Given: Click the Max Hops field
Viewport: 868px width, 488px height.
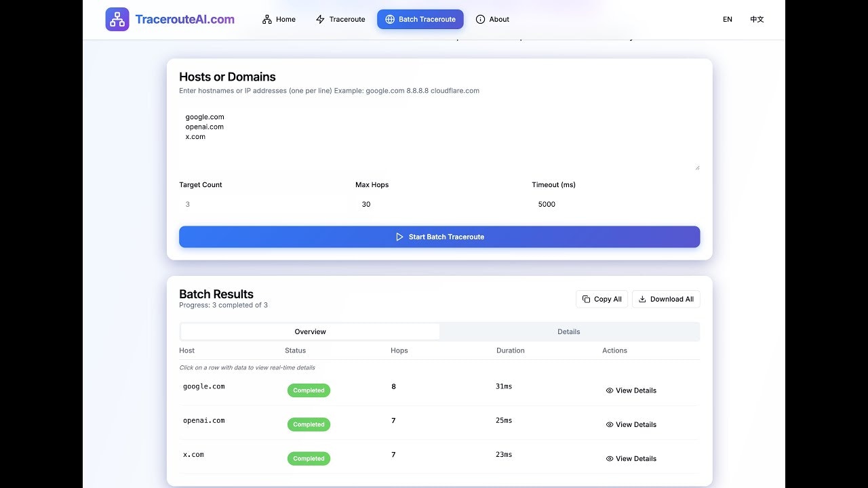Looking at the screenshot, I should coord(439,204).
